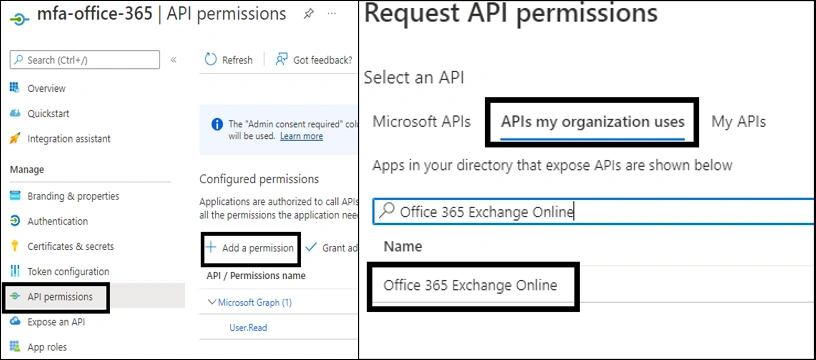Click the Grant admin consent checkmark icon
Image resolution: width=816 pixels, height=360 pixels.
[311, 247]
